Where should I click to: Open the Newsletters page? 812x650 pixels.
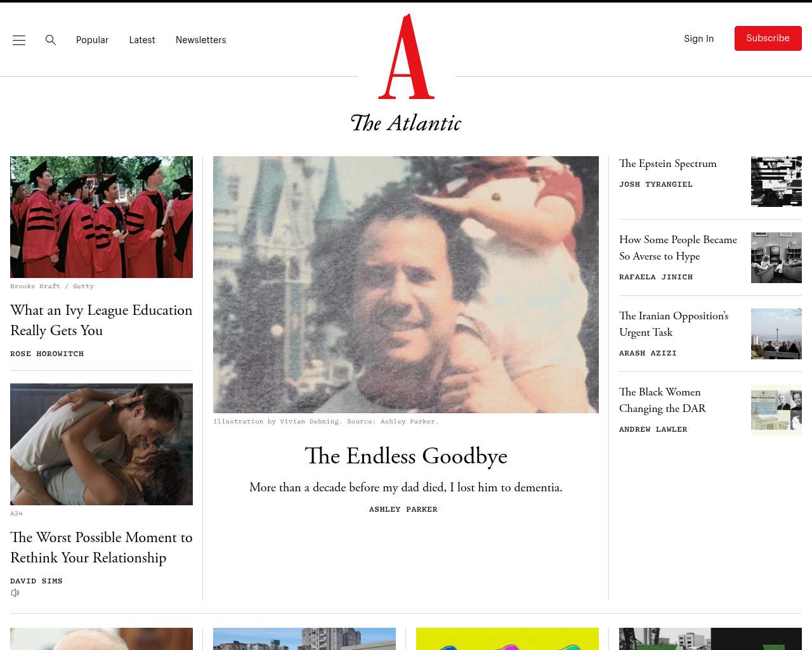[x=201, y=40]
